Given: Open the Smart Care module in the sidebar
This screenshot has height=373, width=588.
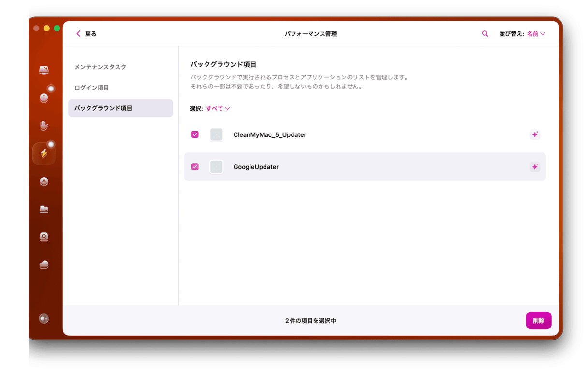Looking at the screenshot, I should [x=44, y=70].
